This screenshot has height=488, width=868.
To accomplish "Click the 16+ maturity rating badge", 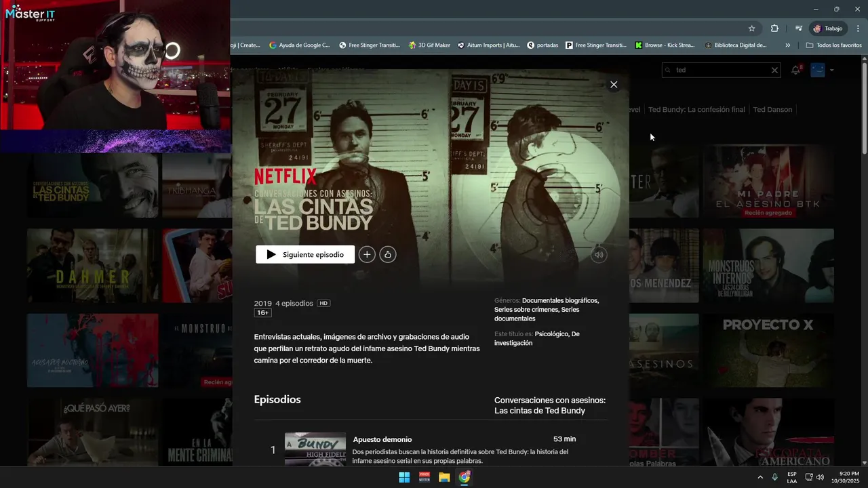I will point(262,313).
